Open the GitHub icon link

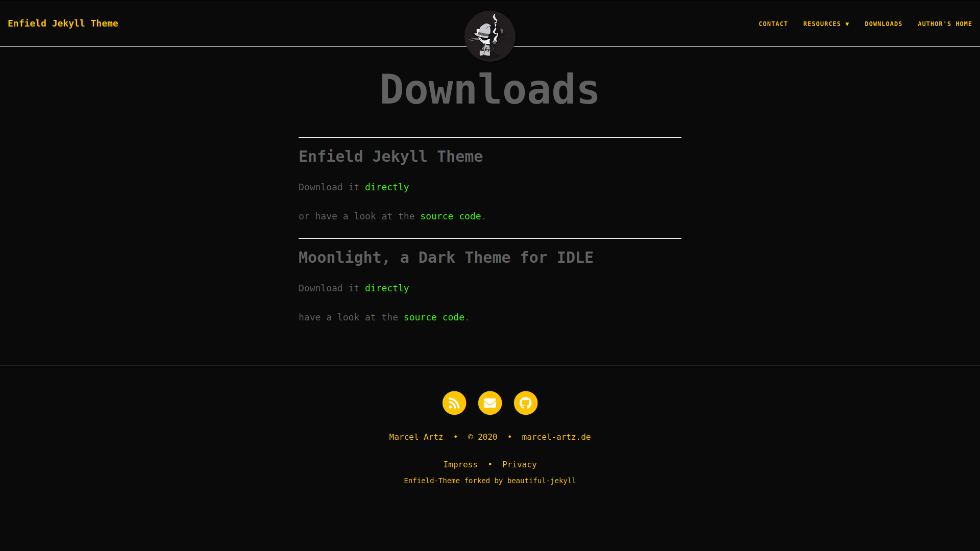point(525,403)
